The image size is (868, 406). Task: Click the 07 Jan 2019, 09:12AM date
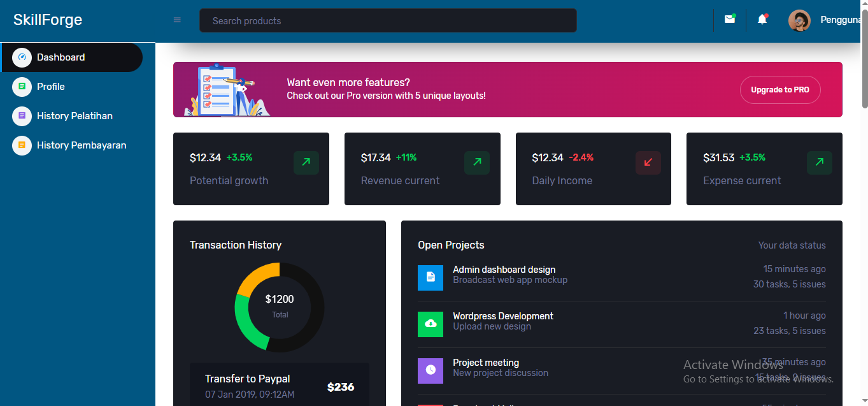pyautogui.click(x=250, y=395)
